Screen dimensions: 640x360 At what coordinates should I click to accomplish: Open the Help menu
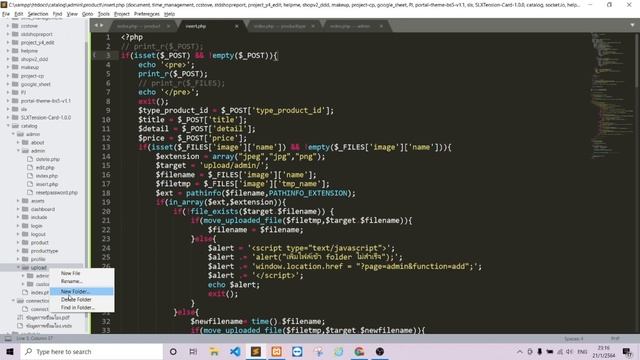[x=169, y=14]
